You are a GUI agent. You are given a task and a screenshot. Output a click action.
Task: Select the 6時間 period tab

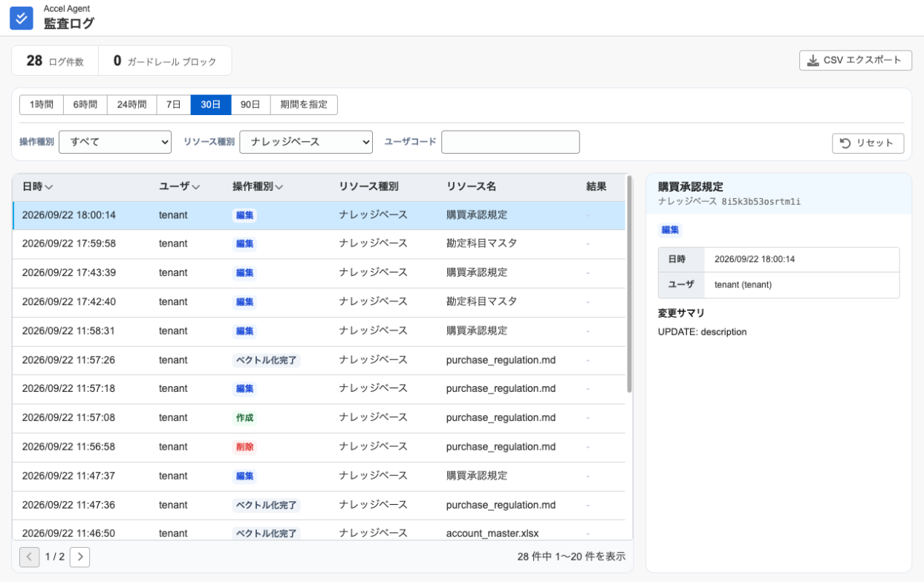click(x=85, y=105)
